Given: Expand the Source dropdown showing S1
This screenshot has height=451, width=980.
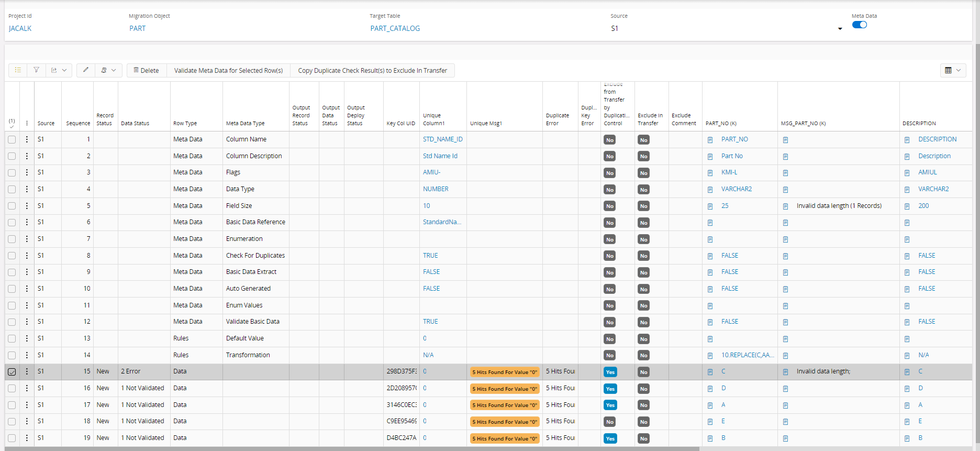Looking at the screenshot, I should point(840,29).
